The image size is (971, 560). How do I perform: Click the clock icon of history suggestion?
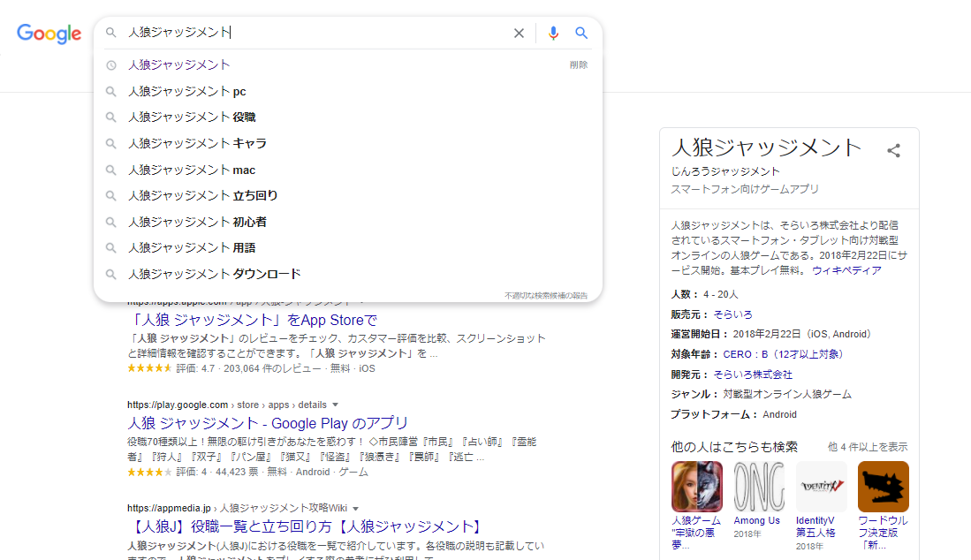(110, 65)
